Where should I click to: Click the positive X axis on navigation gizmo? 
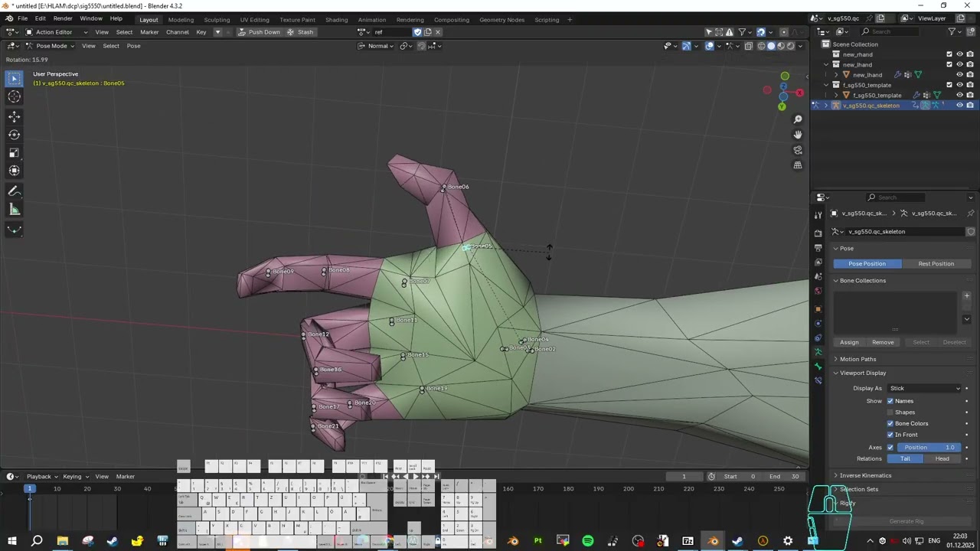coord(799,93)
